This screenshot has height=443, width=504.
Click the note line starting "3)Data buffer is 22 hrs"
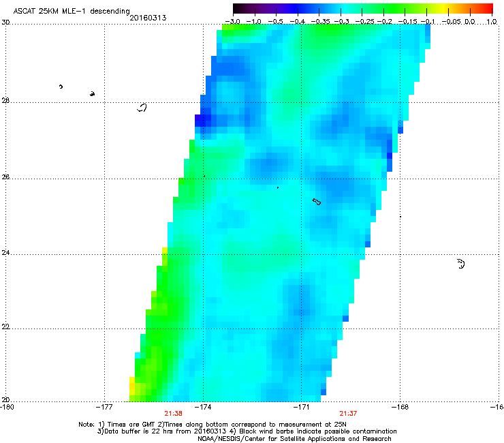click(247, 431)
